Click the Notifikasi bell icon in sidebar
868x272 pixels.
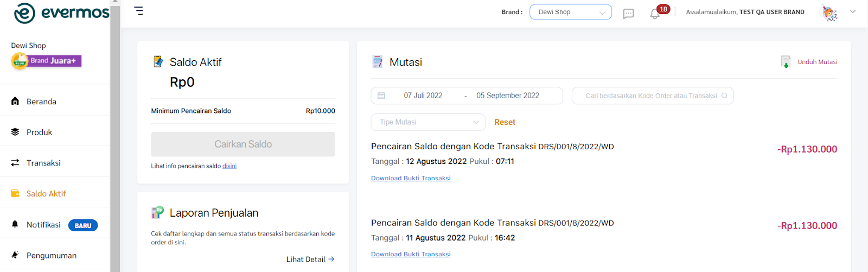pos(15,224)
